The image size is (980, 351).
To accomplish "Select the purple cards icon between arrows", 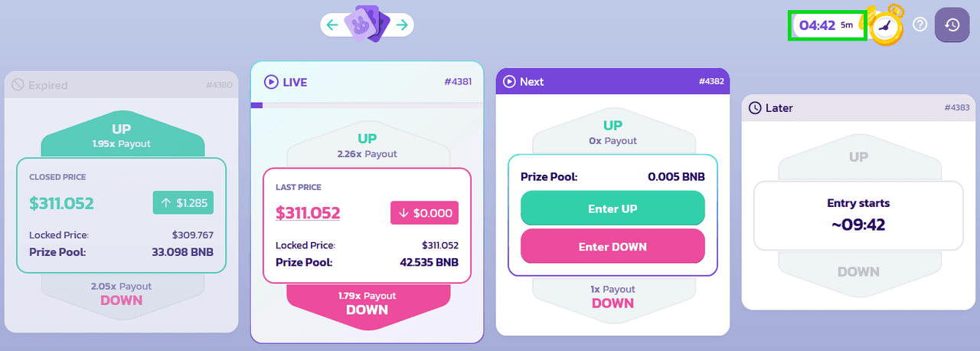I will click(367, 24).
